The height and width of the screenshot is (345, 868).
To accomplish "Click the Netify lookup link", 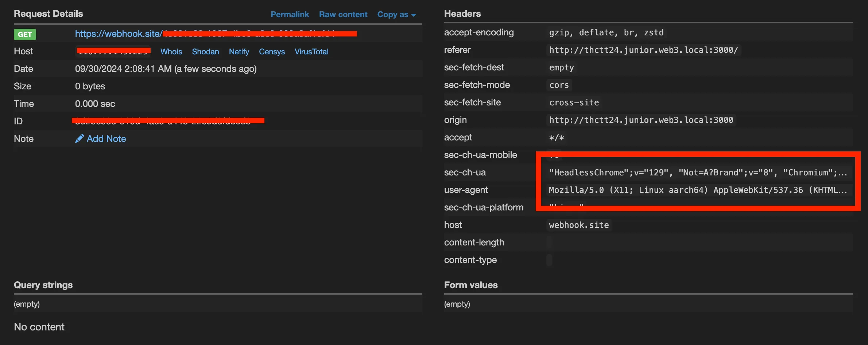I will point(239,52).
